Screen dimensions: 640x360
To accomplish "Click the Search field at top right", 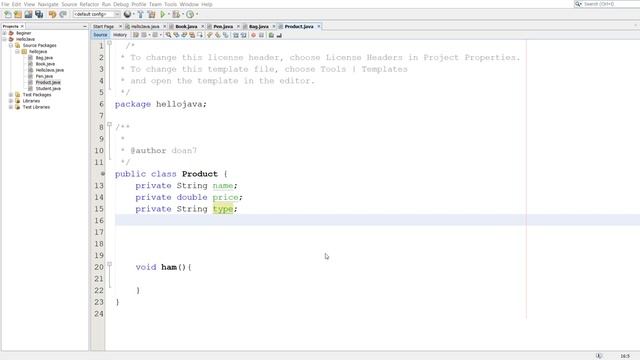I will (x=607, y=4).
